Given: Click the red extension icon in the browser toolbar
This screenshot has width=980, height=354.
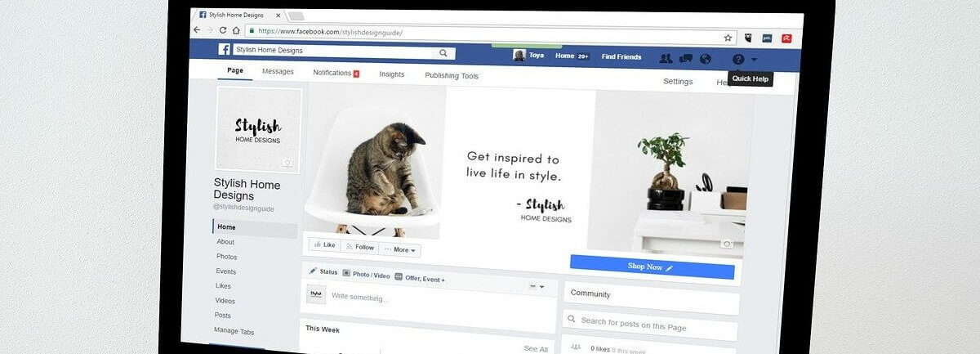Looking at the screenshot, I should coord(787,38).
